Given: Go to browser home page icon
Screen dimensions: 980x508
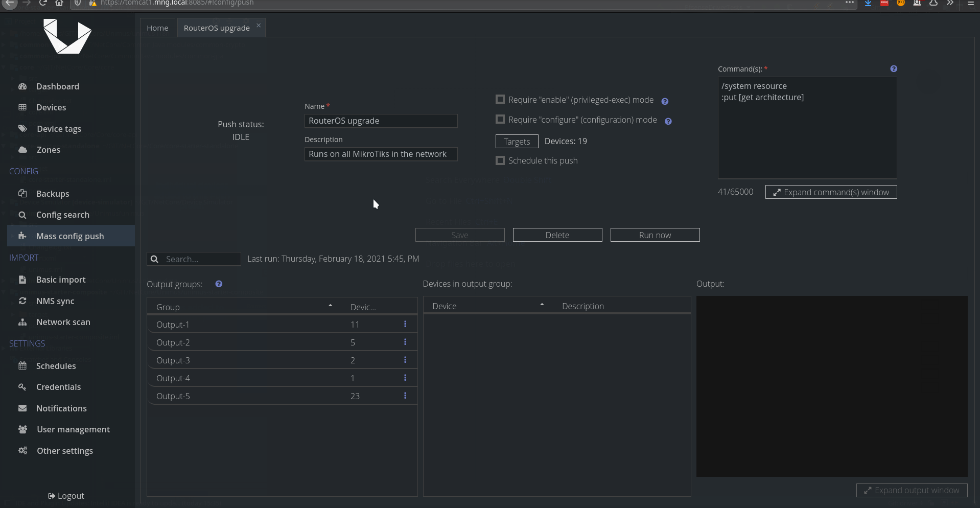Looking at the screenshot, I should point(59,3).
